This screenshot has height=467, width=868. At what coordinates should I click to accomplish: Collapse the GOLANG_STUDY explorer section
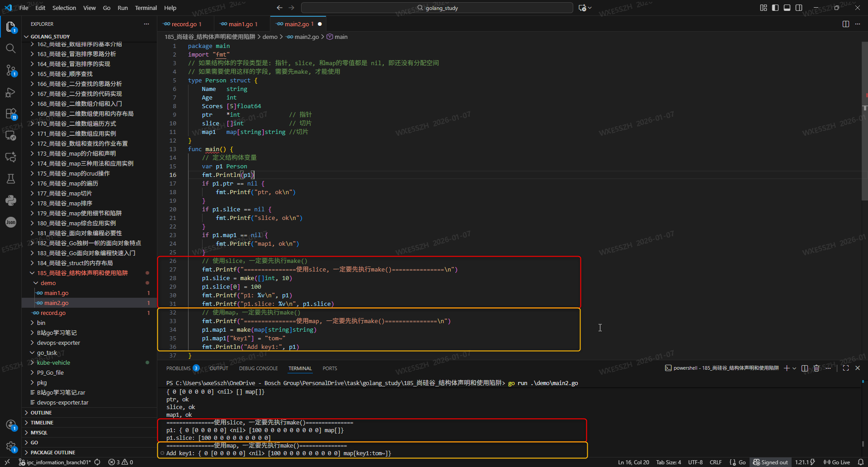pyautogui.click(x=89, y=37)
